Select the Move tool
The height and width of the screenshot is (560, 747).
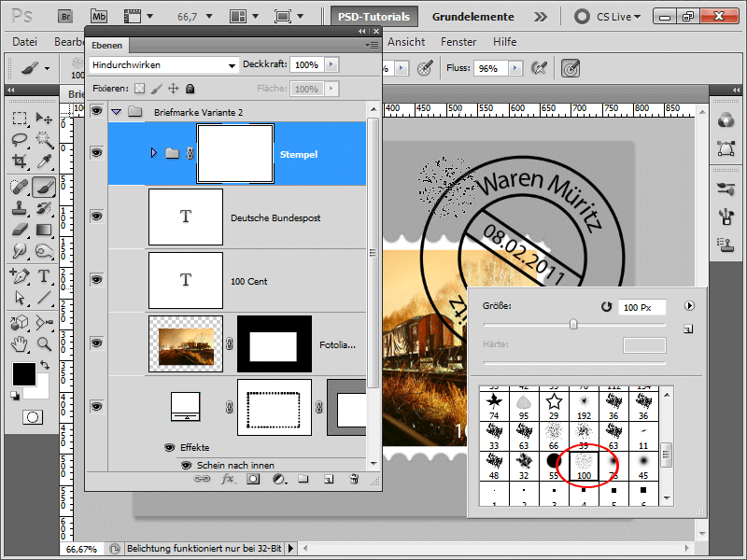(44, 118)
